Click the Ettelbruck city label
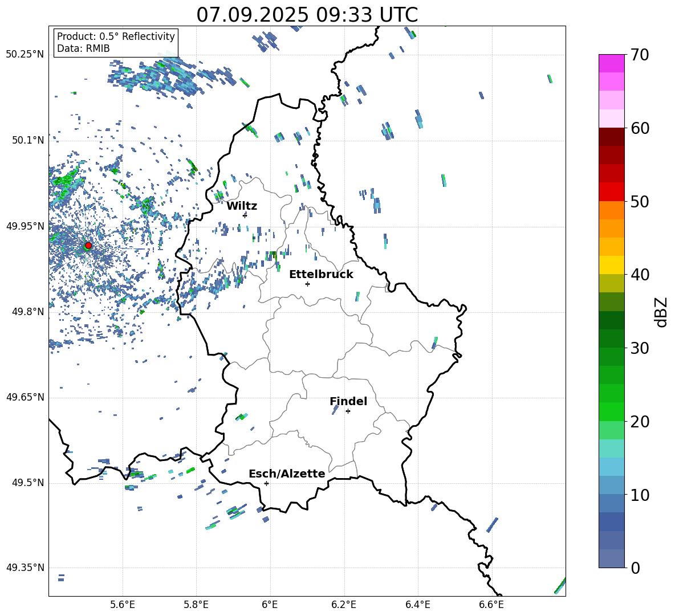This screenshot has width=675, height=616. click(321, 275)
